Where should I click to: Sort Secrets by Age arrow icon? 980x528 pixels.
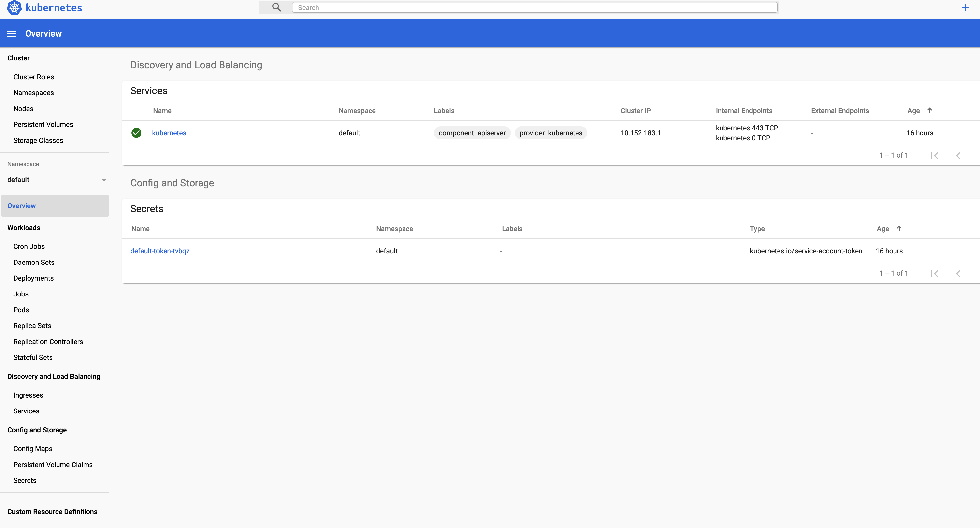point(899,228)
